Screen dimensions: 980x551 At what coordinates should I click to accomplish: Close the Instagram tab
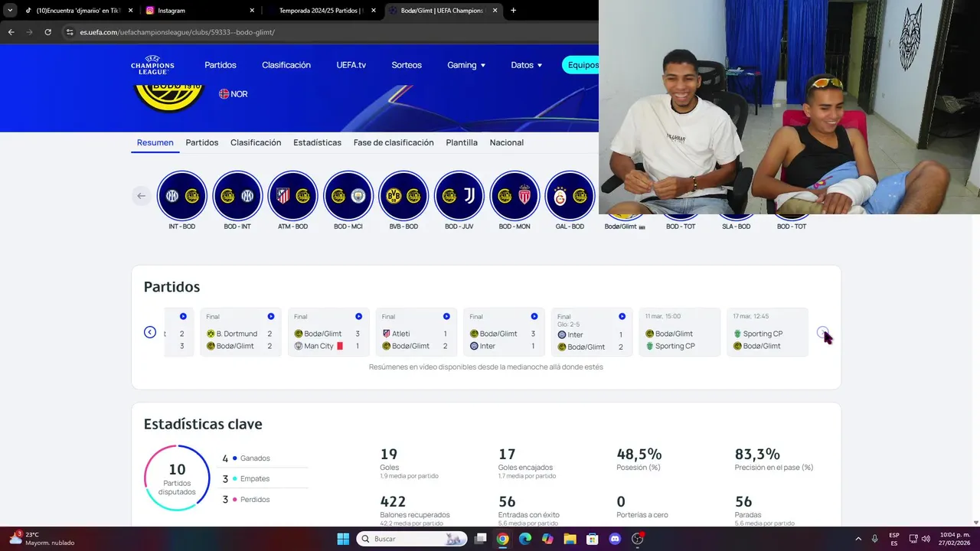(x=252, y=11)
